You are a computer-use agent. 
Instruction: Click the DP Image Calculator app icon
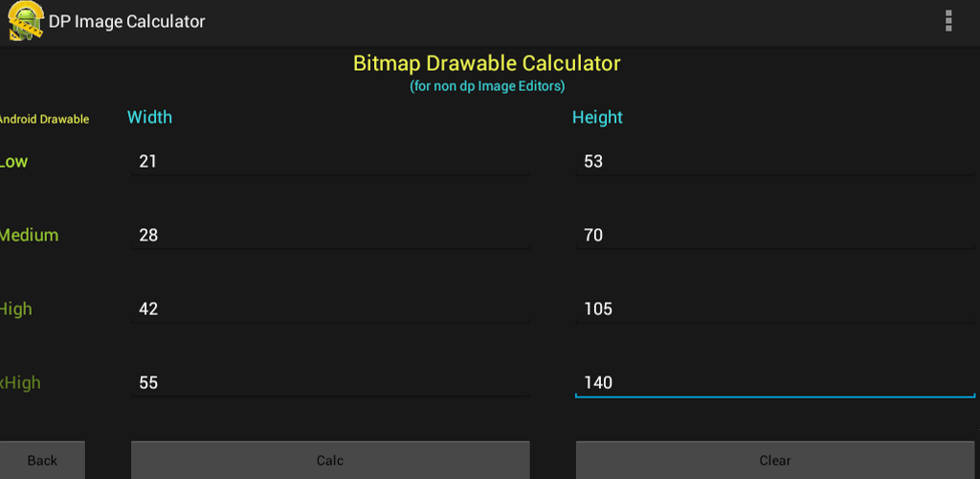(x=26, y=21)
